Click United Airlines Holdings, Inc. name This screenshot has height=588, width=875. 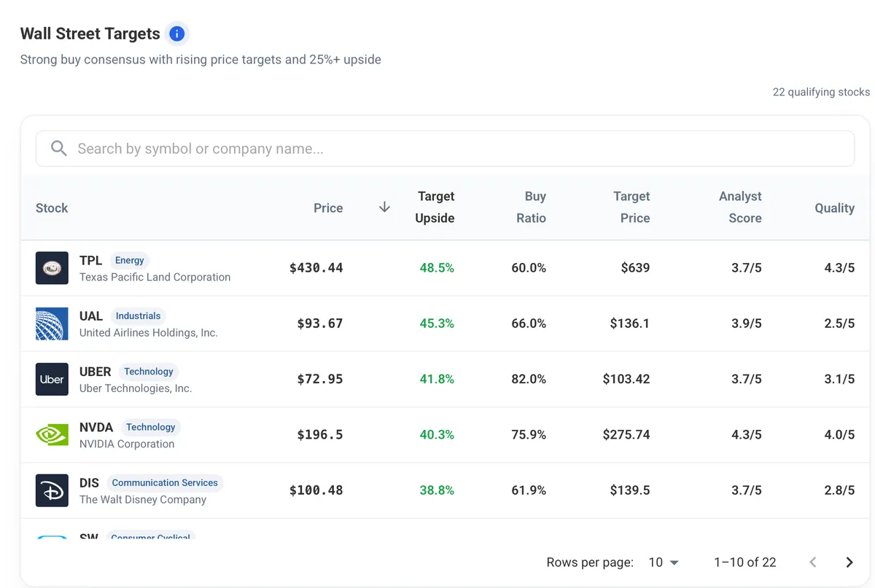(x=149, y=332)
